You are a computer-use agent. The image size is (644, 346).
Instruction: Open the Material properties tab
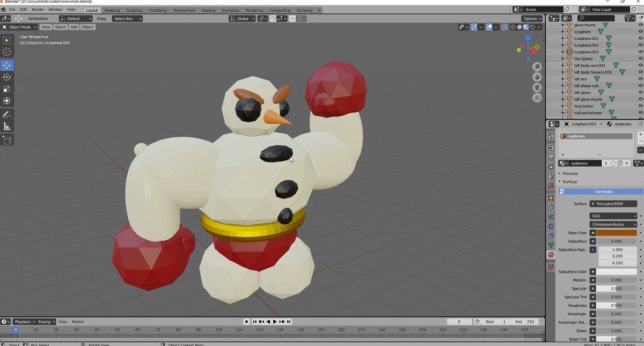pos(551,255)
